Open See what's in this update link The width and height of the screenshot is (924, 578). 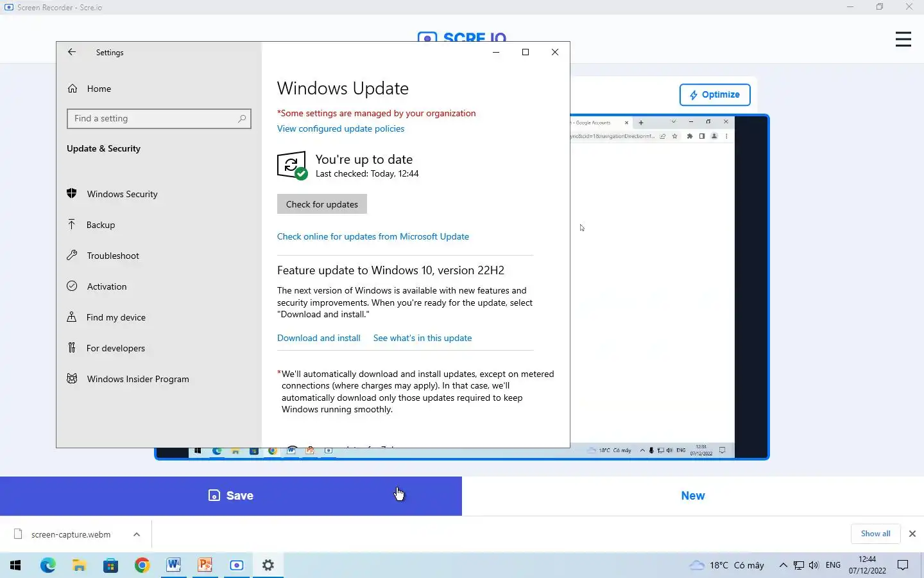pos(422,338)
